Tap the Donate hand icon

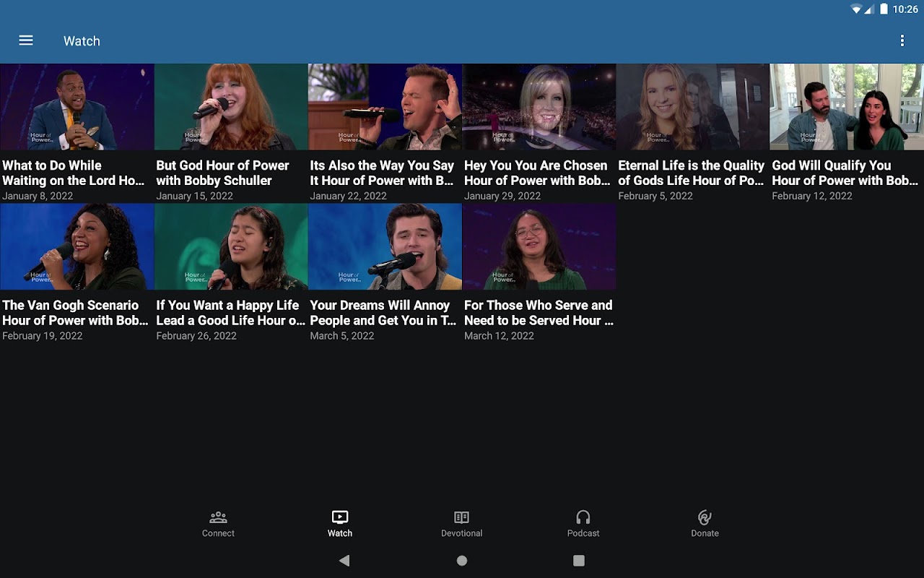click(x=705, y=517)
